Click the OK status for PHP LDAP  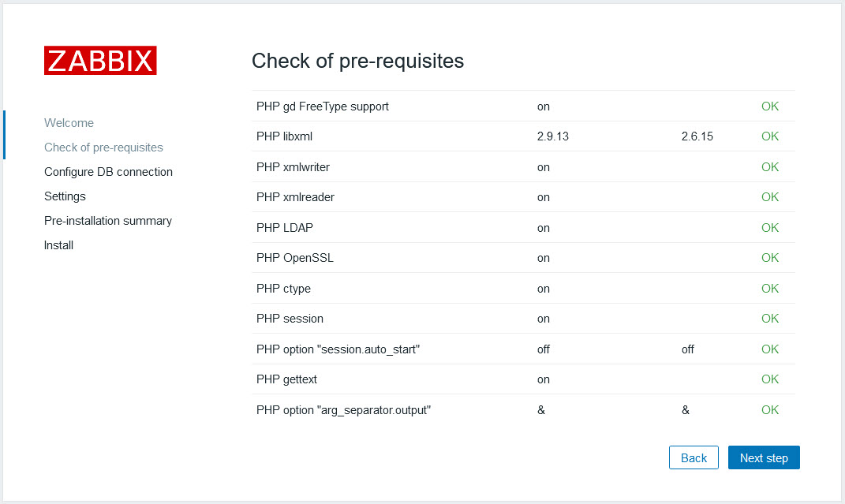[769, 228]
